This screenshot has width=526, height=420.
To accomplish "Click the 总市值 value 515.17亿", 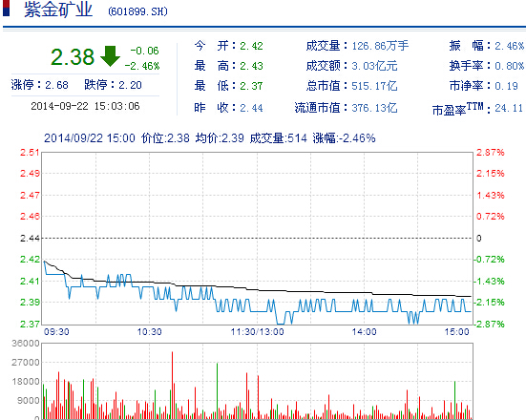I will pyautogui.click(x=374, y=86).
